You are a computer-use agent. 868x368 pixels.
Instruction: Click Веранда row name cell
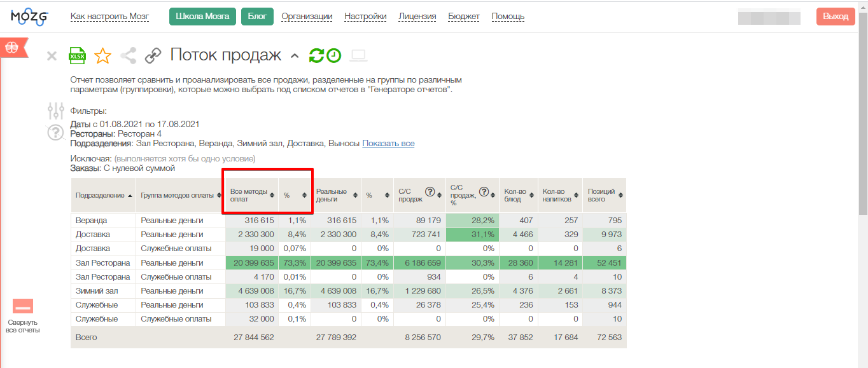tap(103, 221)
